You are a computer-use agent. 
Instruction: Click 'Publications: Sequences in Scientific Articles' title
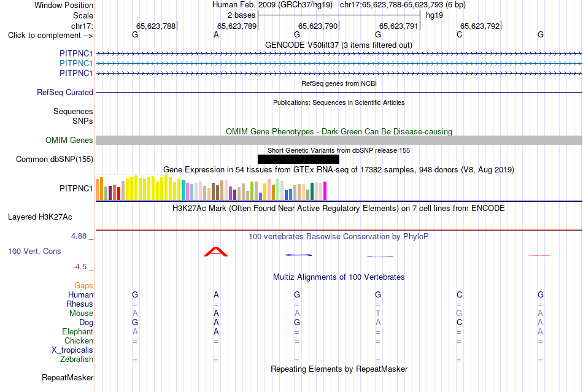[339, 102]
